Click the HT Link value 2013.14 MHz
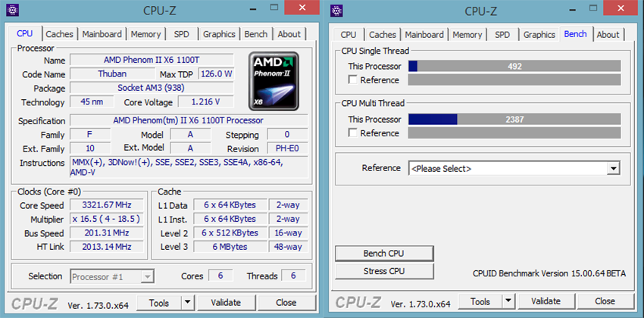 tap(107, 247)
